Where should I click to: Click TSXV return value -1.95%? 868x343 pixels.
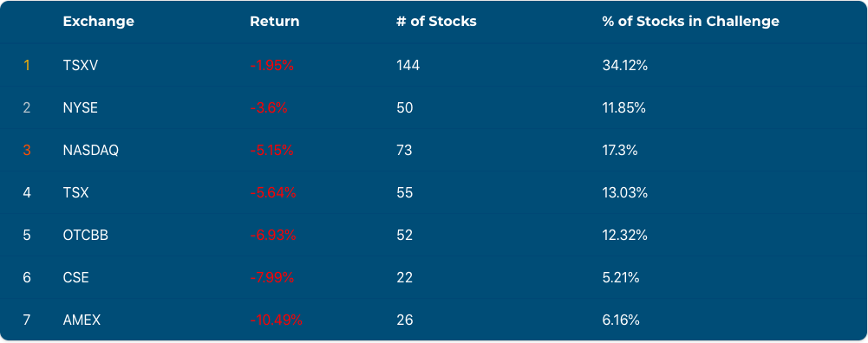[x=271, y=65]
